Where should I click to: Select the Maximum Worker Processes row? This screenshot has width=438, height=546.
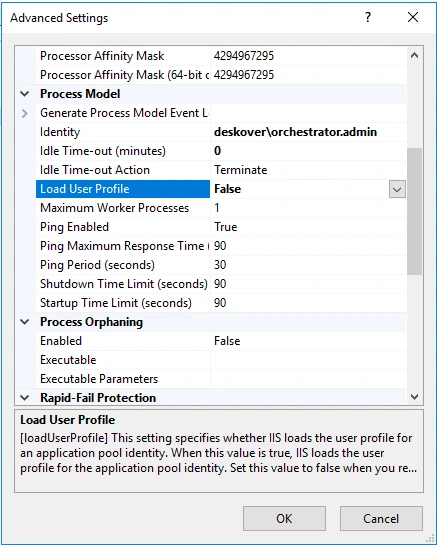(x=221, y=208)
